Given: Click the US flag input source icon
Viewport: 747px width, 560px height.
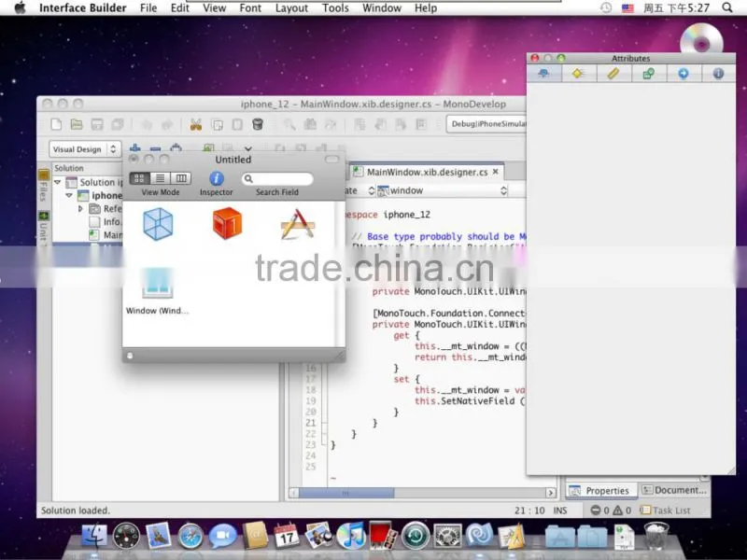Looking at the screenshot, I should [627, 8].
